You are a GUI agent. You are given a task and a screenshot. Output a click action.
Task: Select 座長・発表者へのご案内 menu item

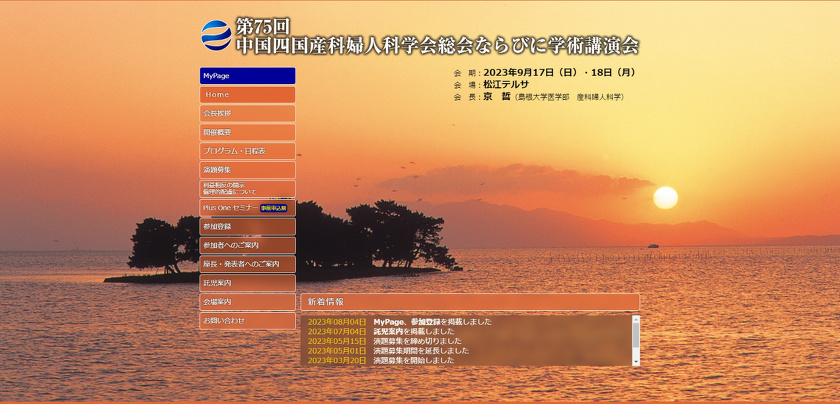point(247,264)
